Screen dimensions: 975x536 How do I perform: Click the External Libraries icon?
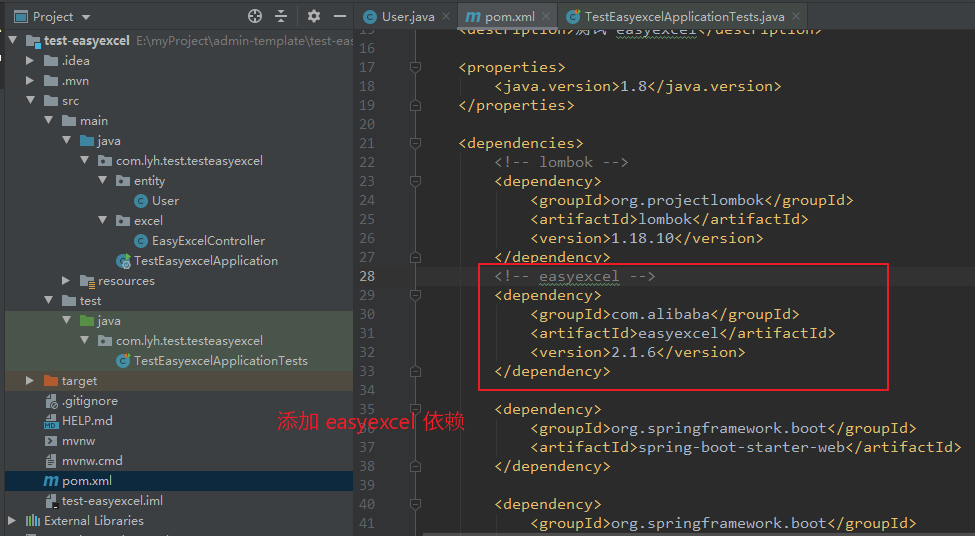pyautogui.click(x=33, y=520)
